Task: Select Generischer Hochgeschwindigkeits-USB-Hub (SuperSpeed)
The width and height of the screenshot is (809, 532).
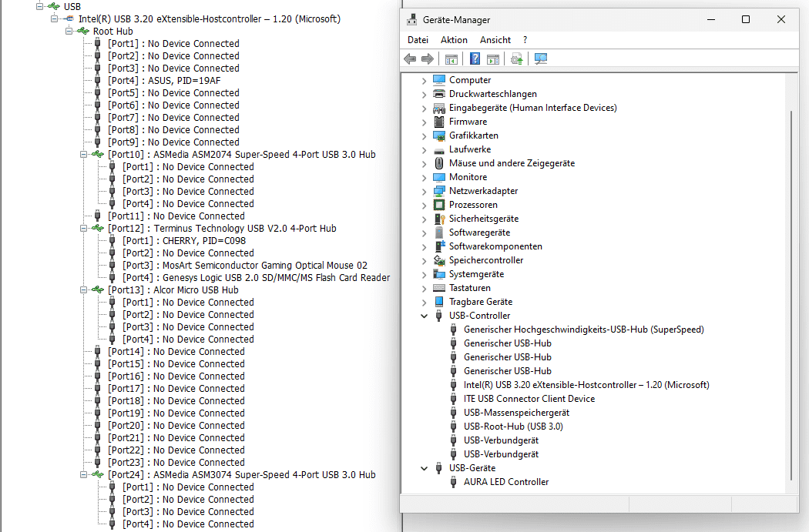Action: click(x=583, y=330)
